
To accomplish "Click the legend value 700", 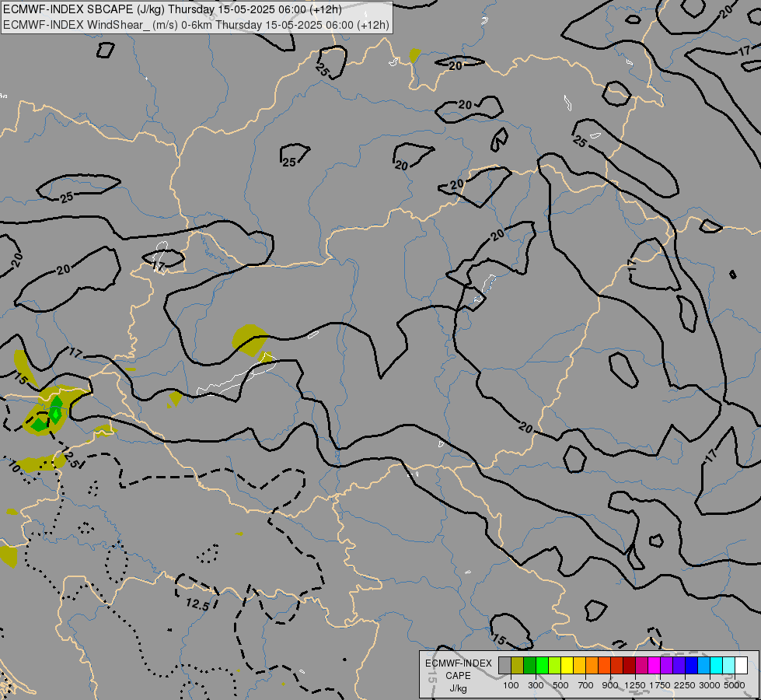I will tap(586, 685).
